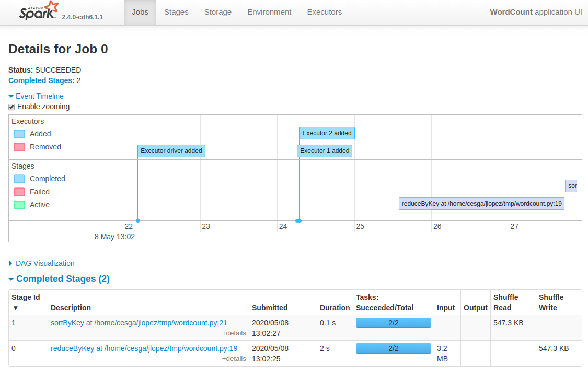Open the sortByKey at wordcount.py:21 link
This screenshot has height=376, width=588.
click(139, 323)
